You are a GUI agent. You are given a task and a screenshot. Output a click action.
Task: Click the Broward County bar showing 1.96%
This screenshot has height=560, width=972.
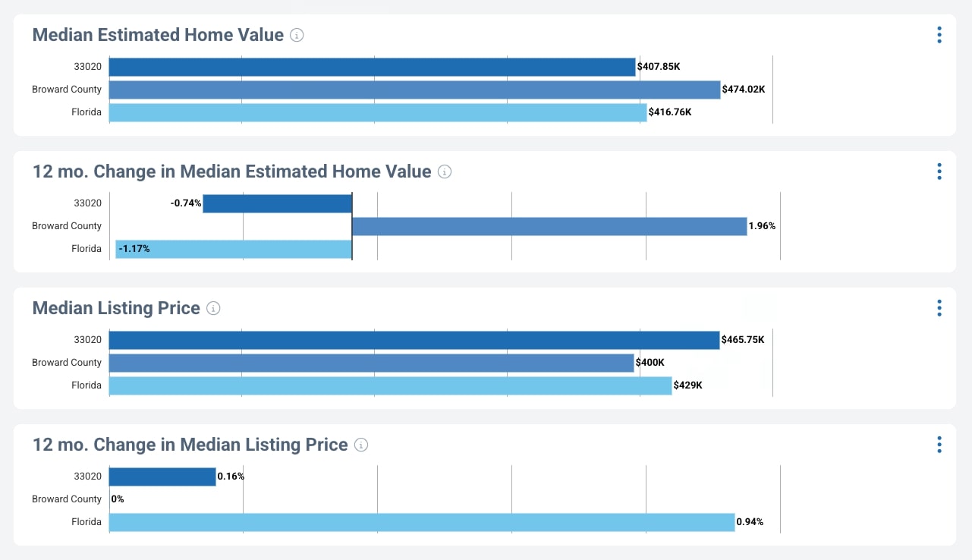tap(549, 226)
